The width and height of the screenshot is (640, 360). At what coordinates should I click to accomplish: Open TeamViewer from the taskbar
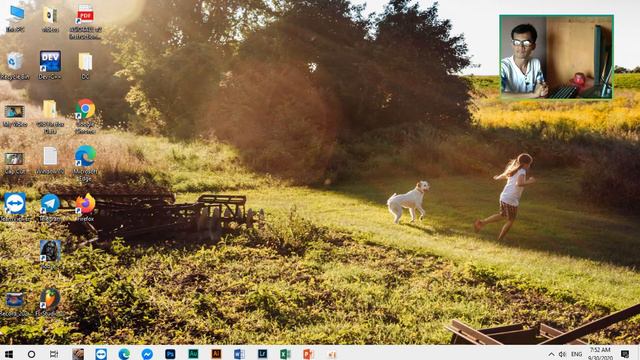tap(101, 354)
